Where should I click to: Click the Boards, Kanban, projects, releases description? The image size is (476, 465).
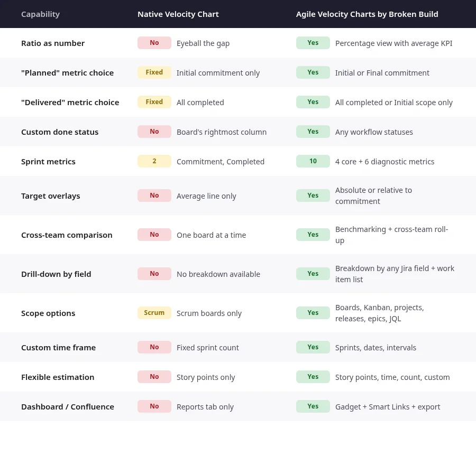click(379, 313)
